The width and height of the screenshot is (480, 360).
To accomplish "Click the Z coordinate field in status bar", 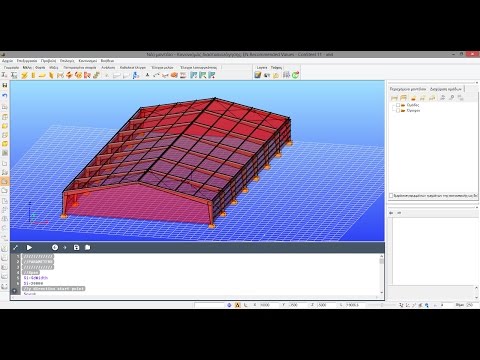I will pyautogui.click(x=326, y=305).
